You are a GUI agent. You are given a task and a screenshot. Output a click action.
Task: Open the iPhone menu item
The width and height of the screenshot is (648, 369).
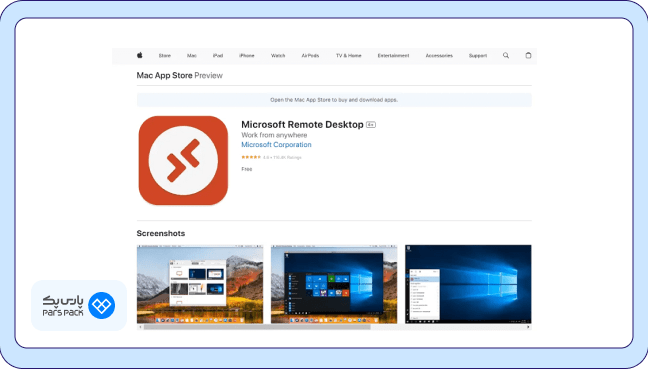click(247, 55)
